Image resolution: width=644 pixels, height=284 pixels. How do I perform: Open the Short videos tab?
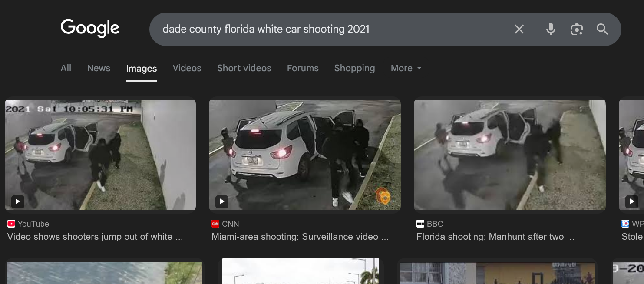[244, 68]
